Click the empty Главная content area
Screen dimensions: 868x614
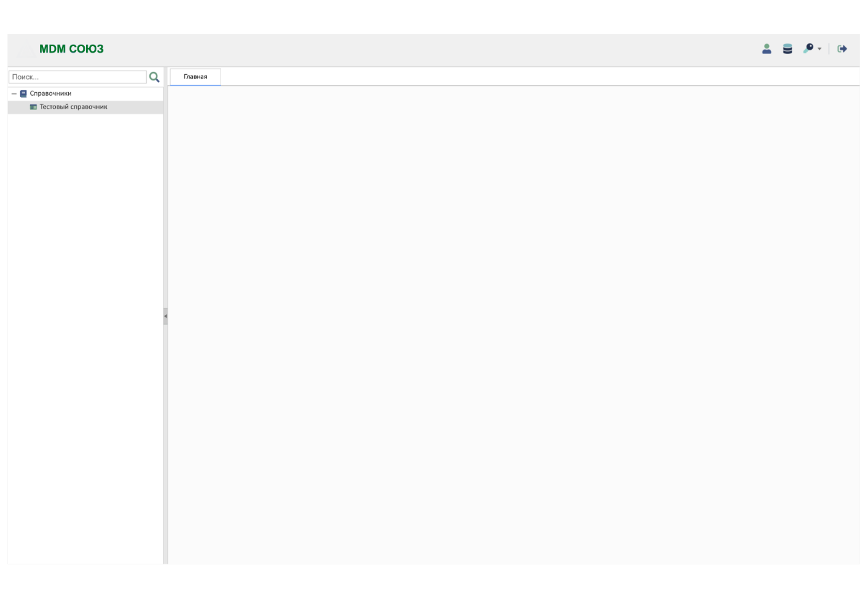(513, 325)
